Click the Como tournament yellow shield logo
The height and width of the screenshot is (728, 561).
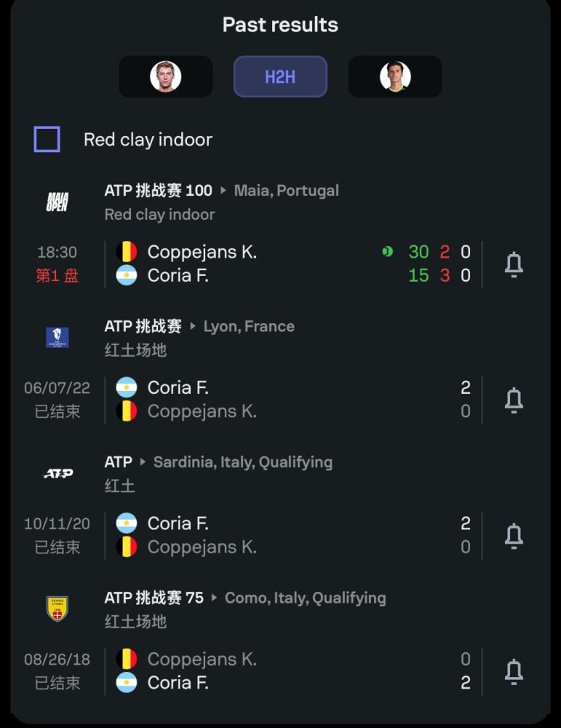pyautogui.click(x=57, y=609)
